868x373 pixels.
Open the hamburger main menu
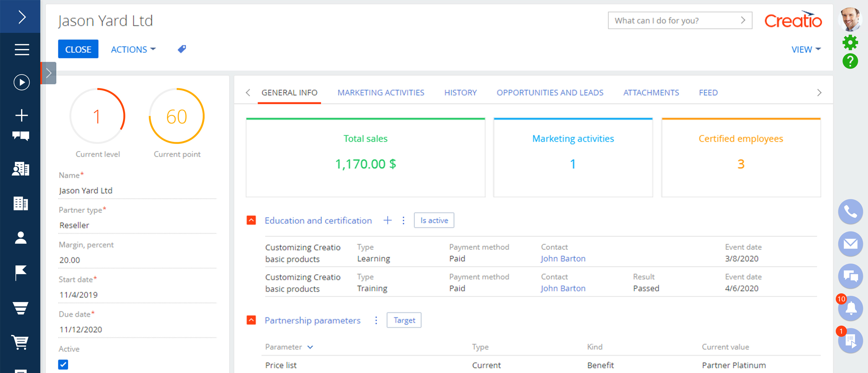pos(22,49)
